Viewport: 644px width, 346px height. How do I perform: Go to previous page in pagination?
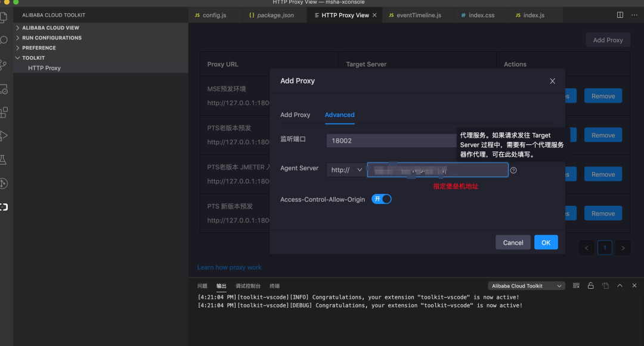587,248
